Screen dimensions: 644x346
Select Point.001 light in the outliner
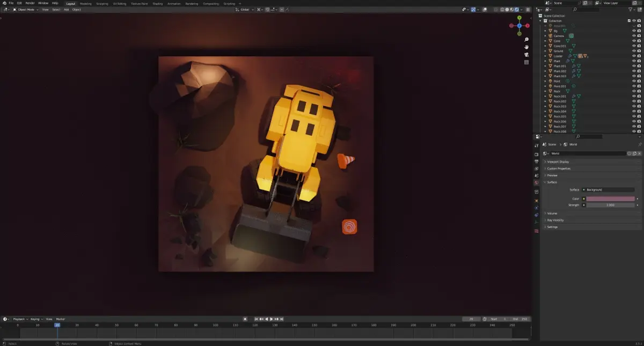(x=560, y=86)
